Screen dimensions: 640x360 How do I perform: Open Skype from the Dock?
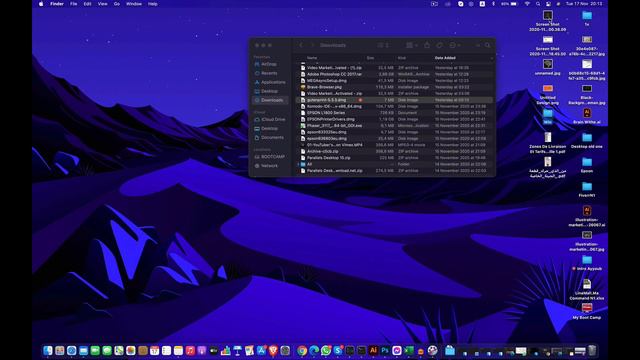(x=338, y=350)
